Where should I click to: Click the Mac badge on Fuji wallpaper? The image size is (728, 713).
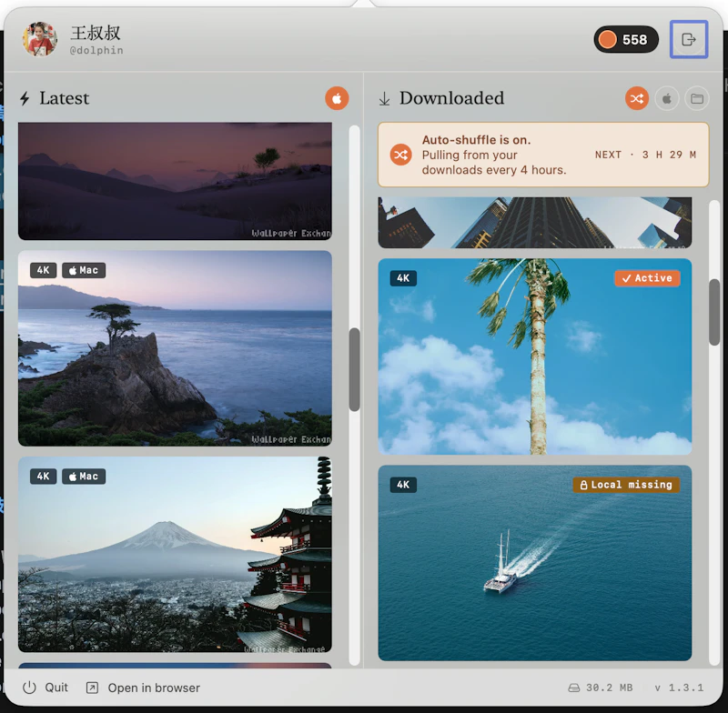click(x=84, y=477)
